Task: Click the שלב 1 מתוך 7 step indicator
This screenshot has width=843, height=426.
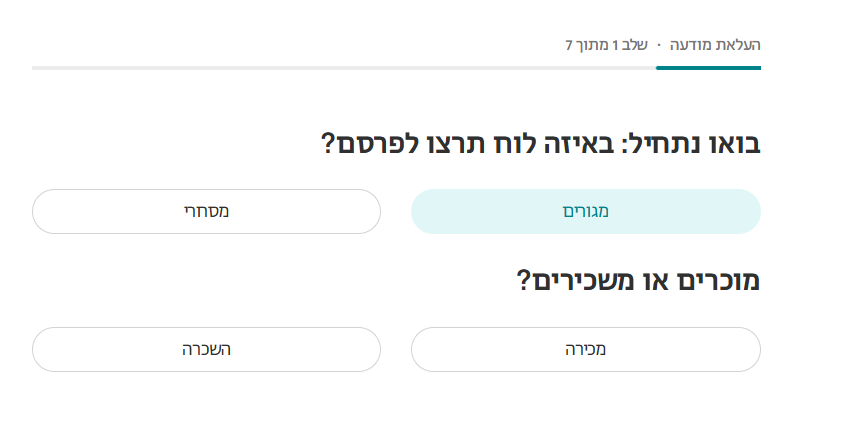Action: [606, 45]
